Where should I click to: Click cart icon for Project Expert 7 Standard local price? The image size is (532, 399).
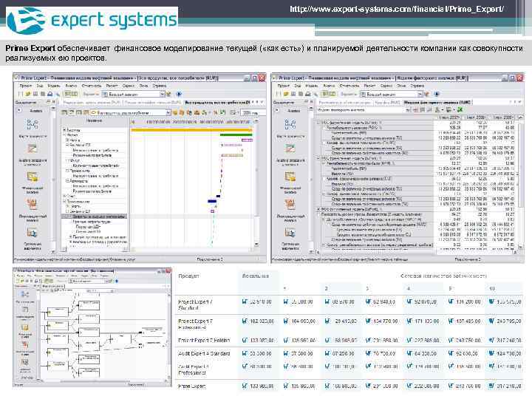click(245, 301)
